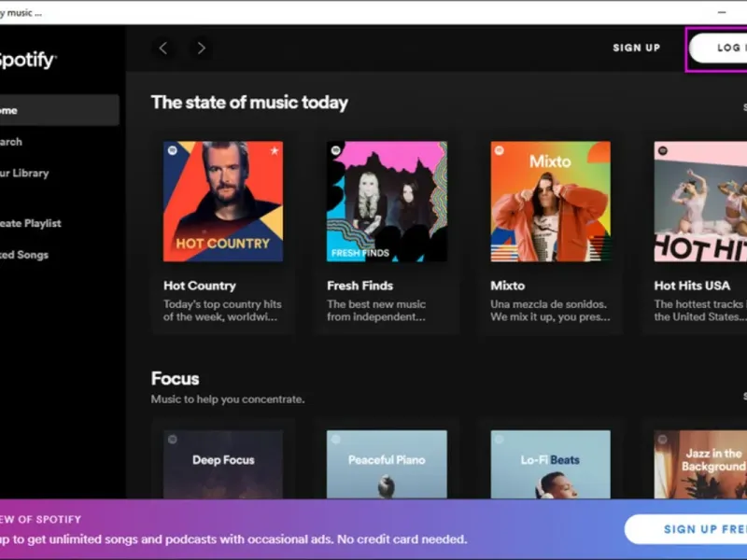Viewport: 747px width, 560px height.
Task: Click the 'Fresh Finds' title text
Action: click(x=360, y=286)
